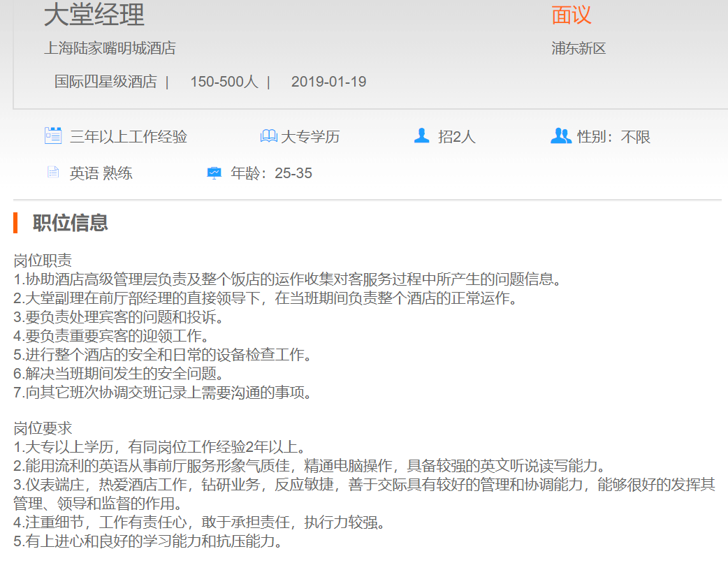Click the open book education icon

pyautogui.click(x=268, y=136)
